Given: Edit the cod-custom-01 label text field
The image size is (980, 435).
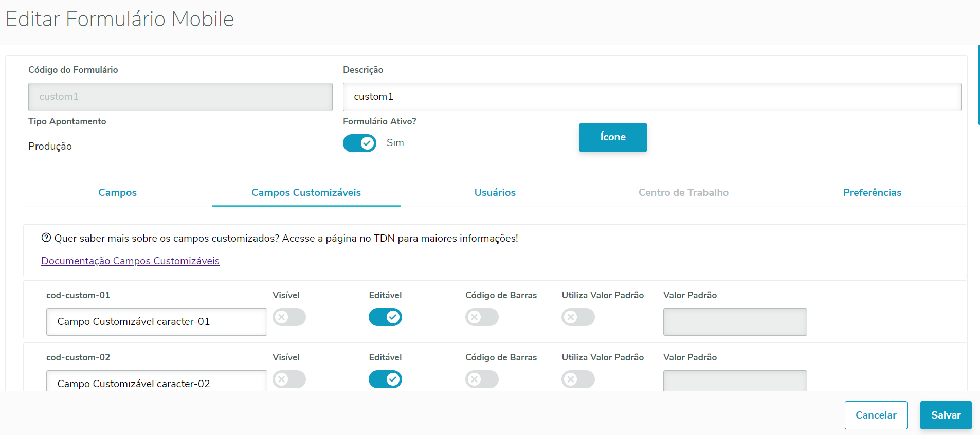Looking at the screenshot, I should [156, 322].
